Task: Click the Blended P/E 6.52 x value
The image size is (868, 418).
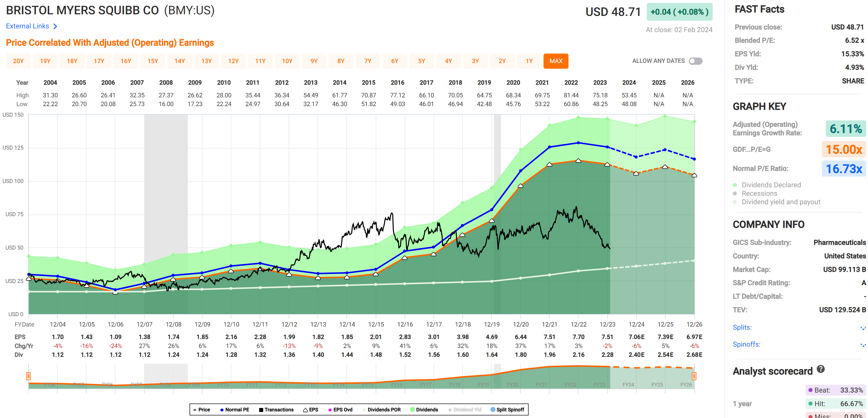Action: (854, 40)
